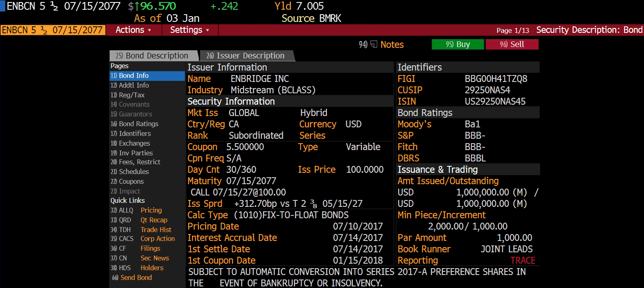This screenshot has height=288, width=644.
Task: Click the red Sell button
Action: pos(512,44)
